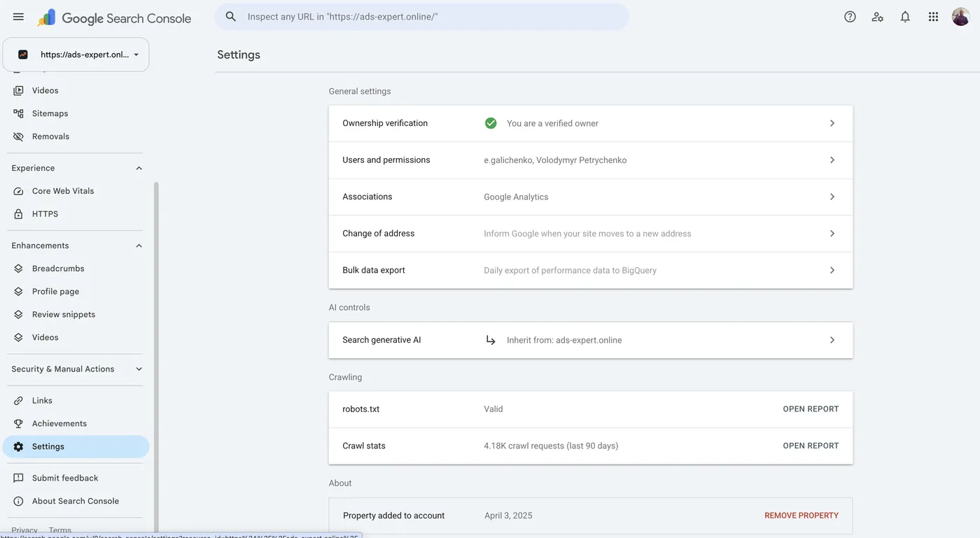Click the sidebar vertical scrollbar
The height and width of the screenshot is (538, 980).
(x=156, y=357)
